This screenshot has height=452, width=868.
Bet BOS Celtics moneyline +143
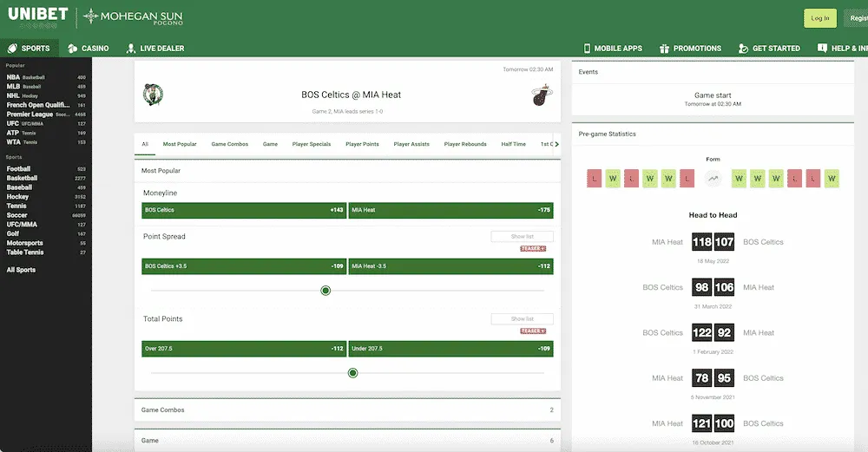[x=244, y=210]
